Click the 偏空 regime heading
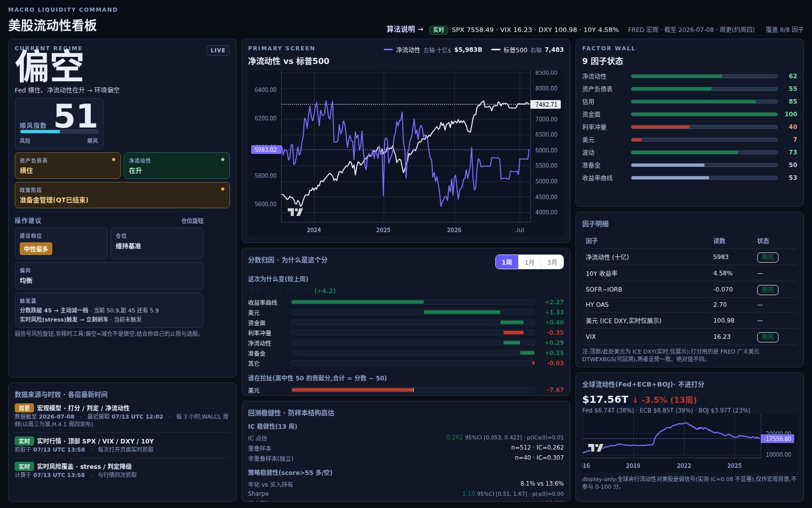 pyautogui.click(x=49, y=67)
